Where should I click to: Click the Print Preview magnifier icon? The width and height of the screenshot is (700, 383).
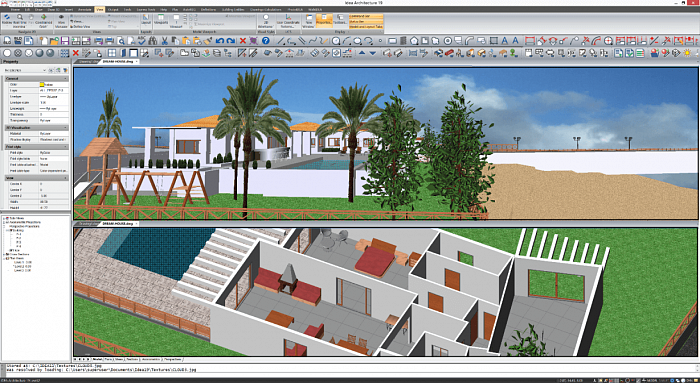pos(121,41)
